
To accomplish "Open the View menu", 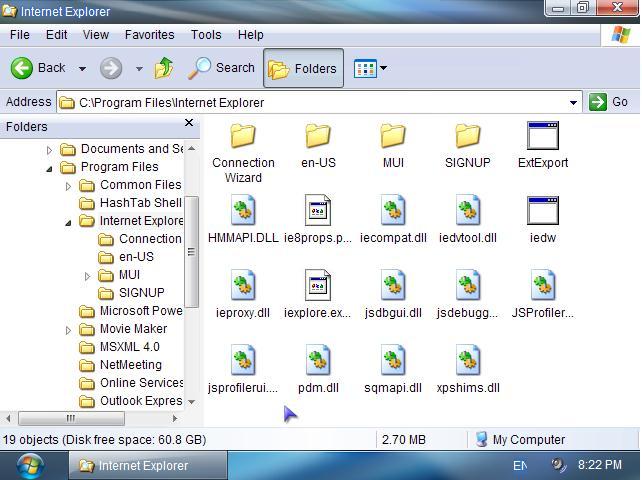I will point(96,35).
